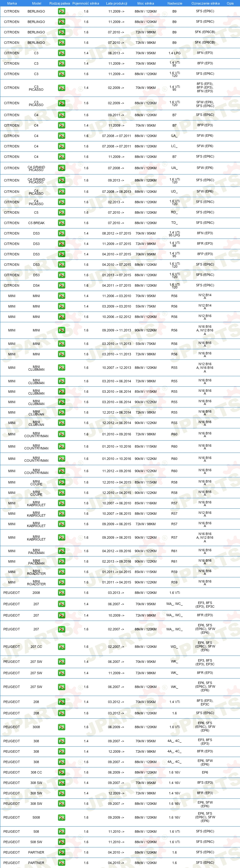This screenshot has width=240, height=868.
Task: Select the '3008' model cell
Action: coord(37,727)
